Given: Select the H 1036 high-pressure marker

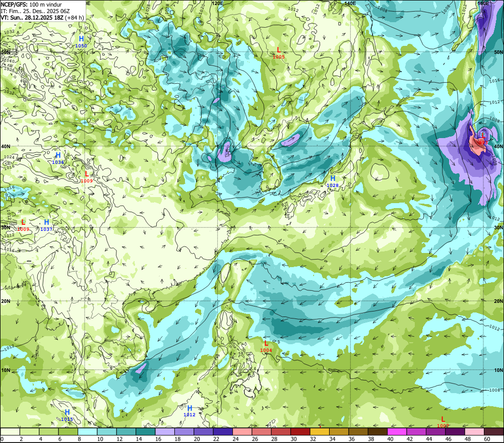Looking at the screenshot, I should click(58, 158).
